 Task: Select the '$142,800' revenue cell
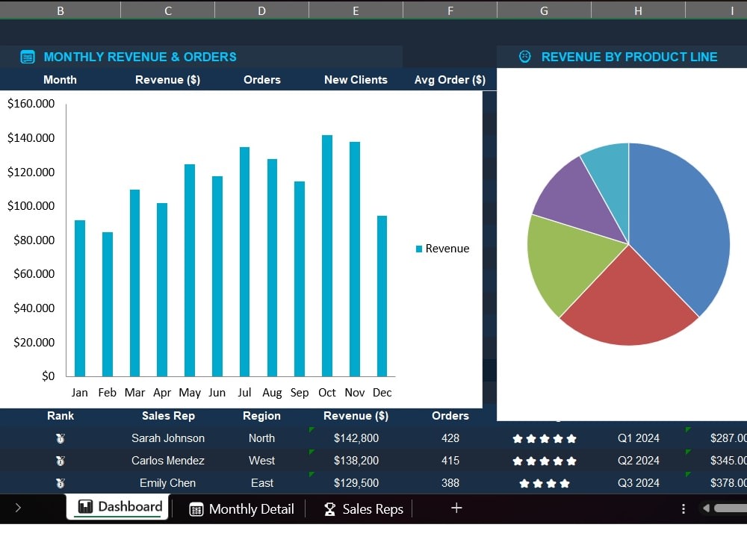pyautogui.click(x=356, y=438)
